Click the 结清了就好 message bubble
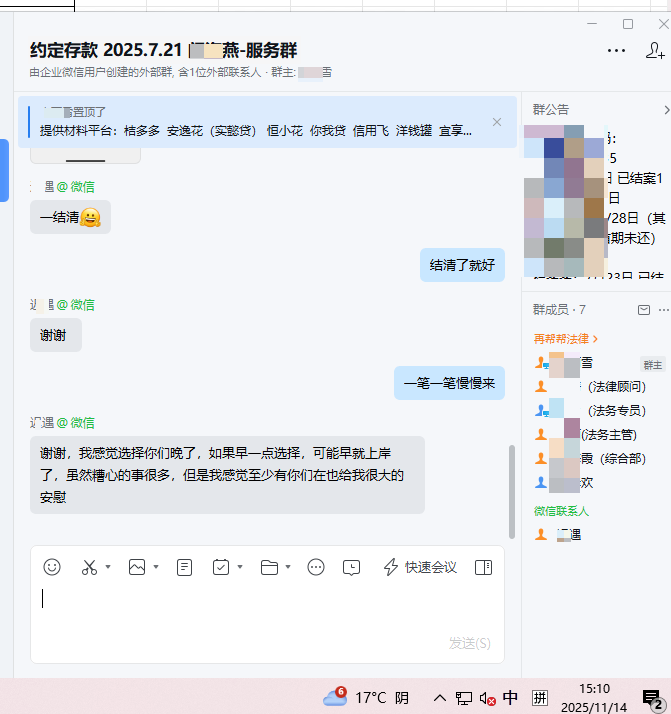This screenshot has width=671, height=714. 462,265
